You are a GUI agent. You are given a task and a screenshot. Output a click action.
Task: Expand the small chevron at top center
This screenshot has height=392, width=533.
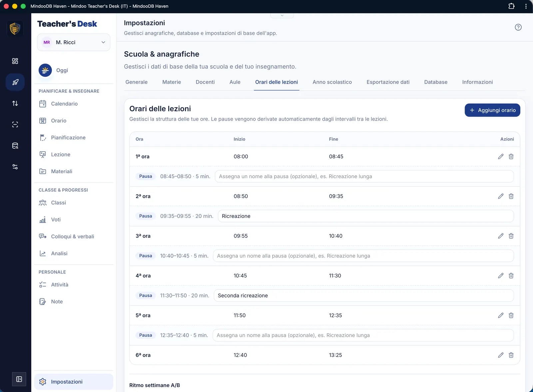click(282, 15)
